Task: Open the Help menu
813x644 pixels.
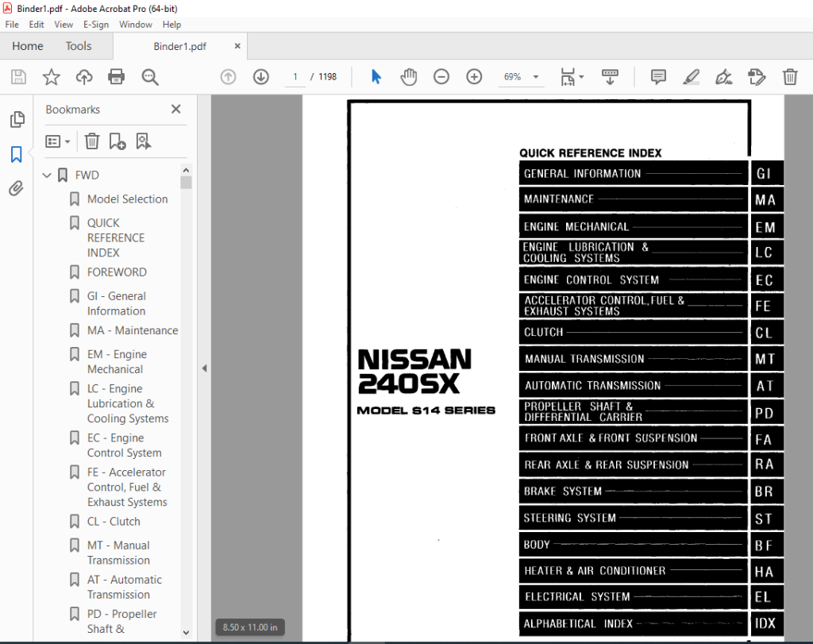Action: click(171, 25)
